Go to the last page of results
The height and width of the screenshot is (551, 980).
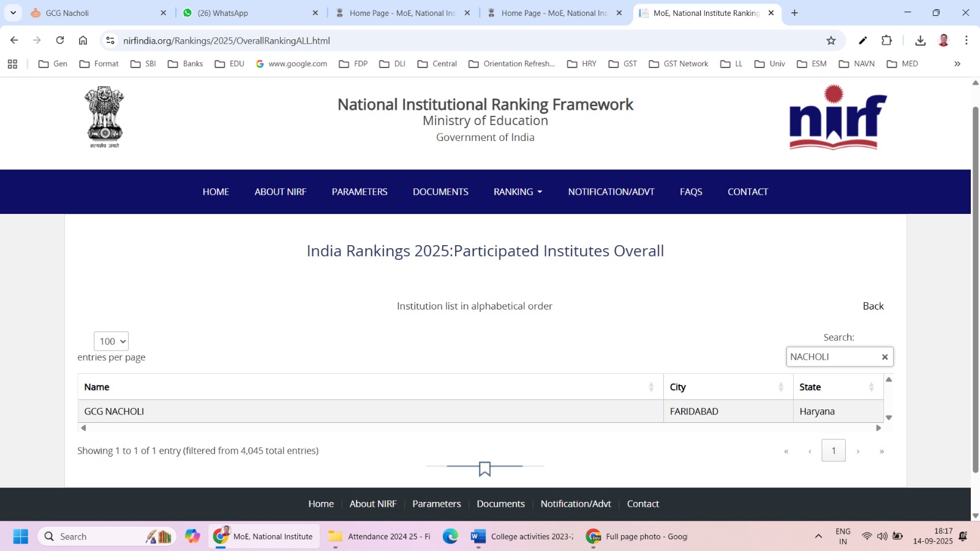coord(881,451)
